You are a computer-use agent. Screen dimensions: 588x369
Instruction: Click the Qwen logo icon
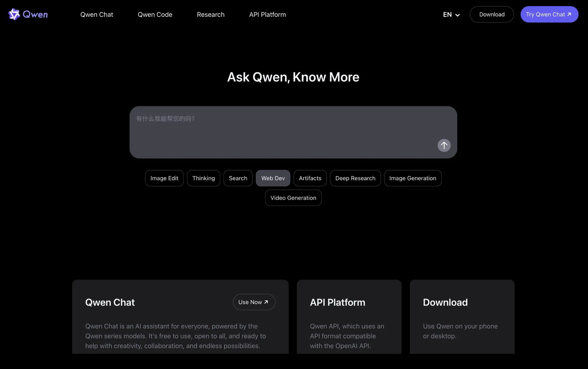pos(14,14)
